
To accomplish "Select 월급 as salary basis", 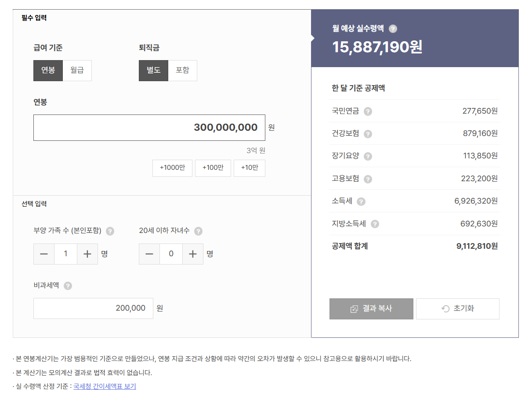I will click(77, 71).
